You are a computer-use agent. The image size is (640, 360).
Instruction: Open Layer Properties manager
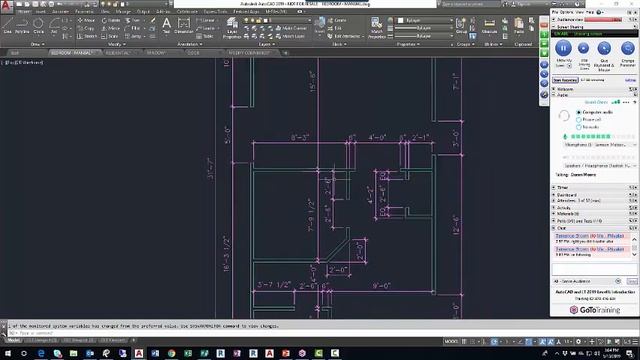(x=232, y=28)
